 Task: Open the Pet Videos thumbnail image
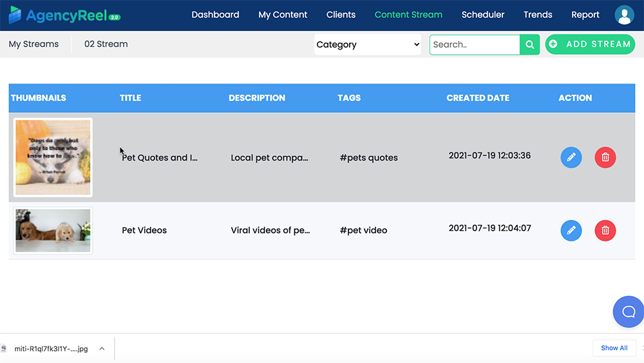point(53,230)
